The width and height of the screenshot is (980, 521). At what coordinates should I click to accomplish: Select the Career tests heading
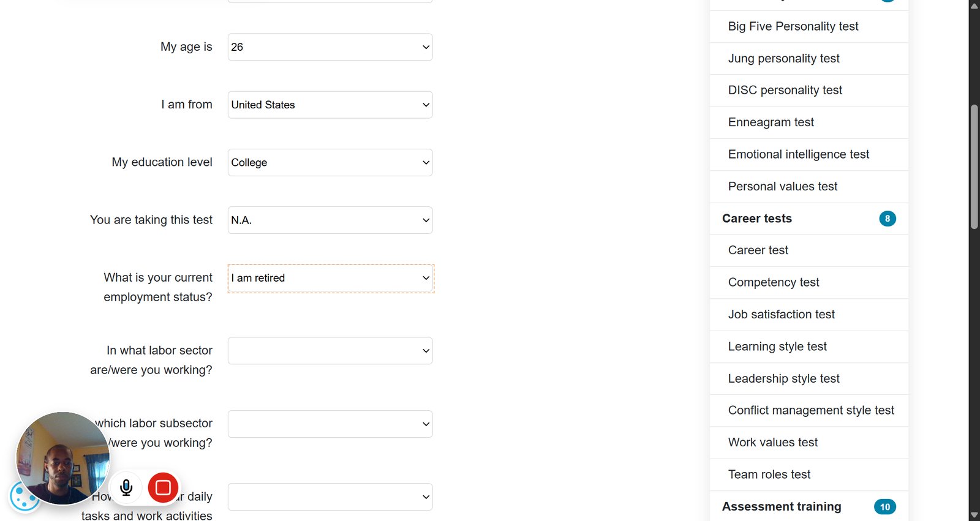(x=757, y=219)
